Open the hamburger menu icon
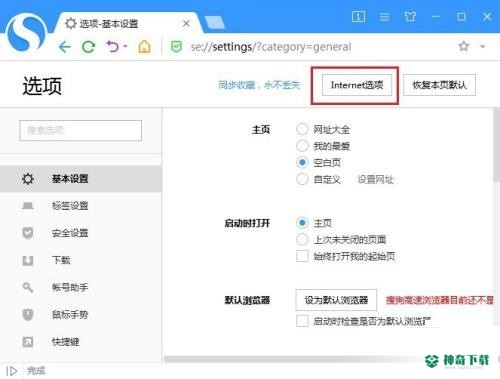Screen dimensions: 500x379 point(384,17)
